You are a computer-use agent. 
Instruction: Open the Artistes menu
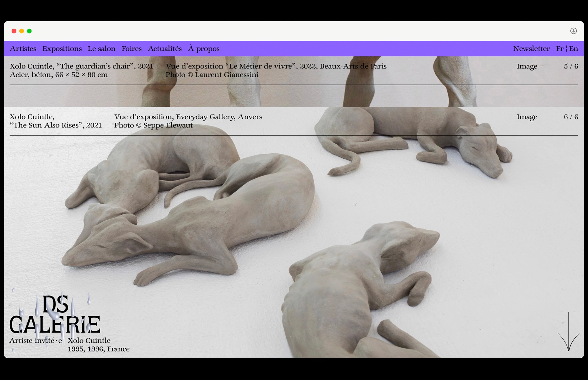pyautogui.click(x=23, y=49)
